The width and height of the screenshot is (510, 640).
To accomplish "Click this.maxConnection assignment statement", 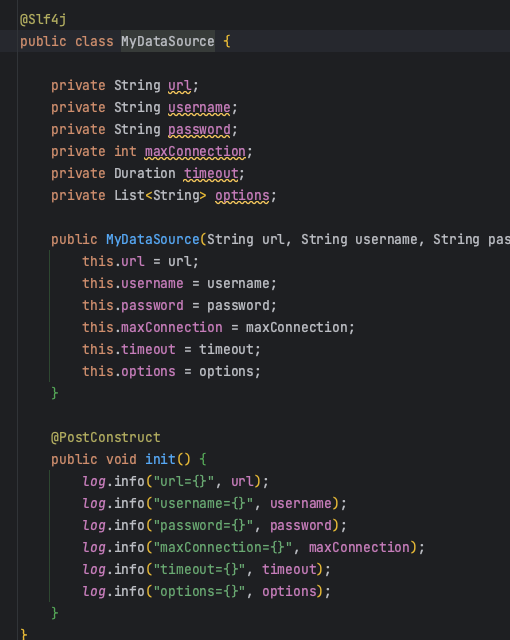I will tap(218, 328).
